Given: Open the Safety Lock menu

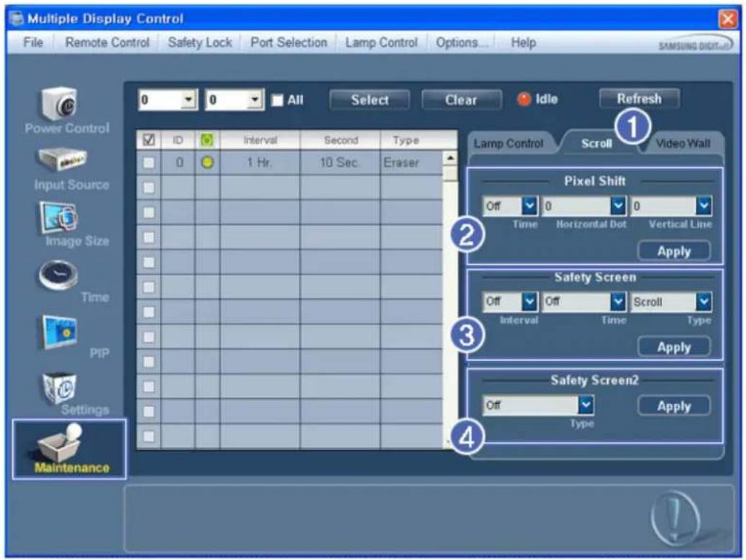Looking at the screenshot, I should click(200, 42).
